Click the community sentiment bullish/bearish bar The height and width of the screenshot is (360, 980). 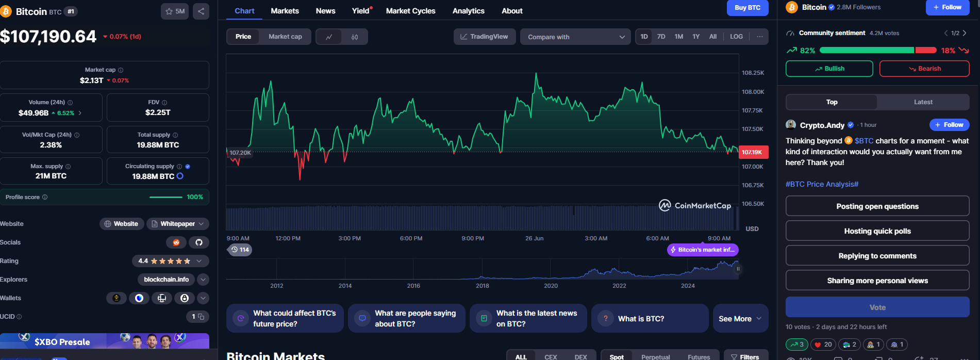pos(878,50)
